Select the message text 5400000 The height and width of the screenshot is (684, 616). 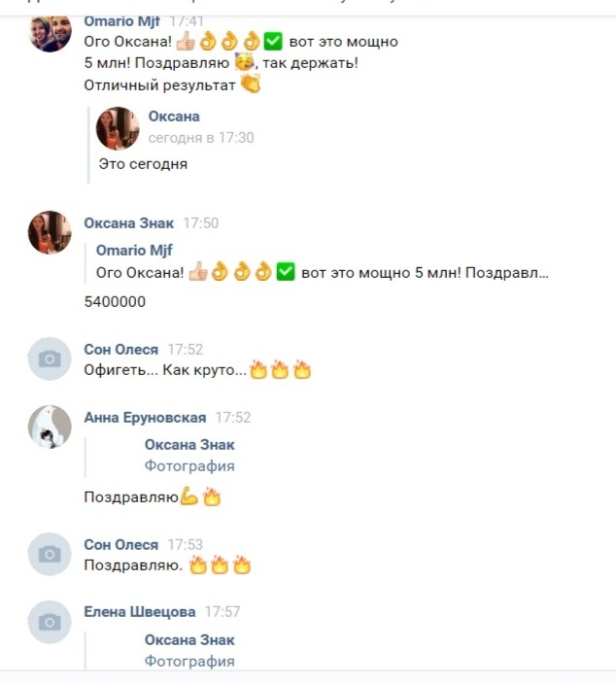(115, 301)
